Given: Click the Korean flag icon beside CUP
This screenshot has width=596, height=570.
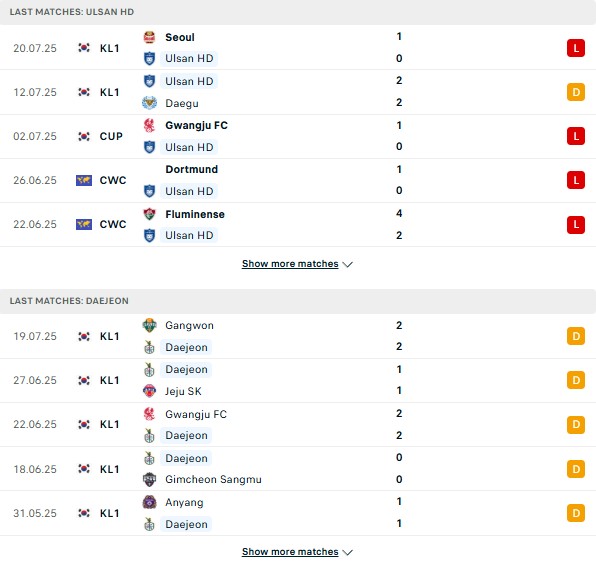Looking at the screenshot, I should [x=84, y=136].
